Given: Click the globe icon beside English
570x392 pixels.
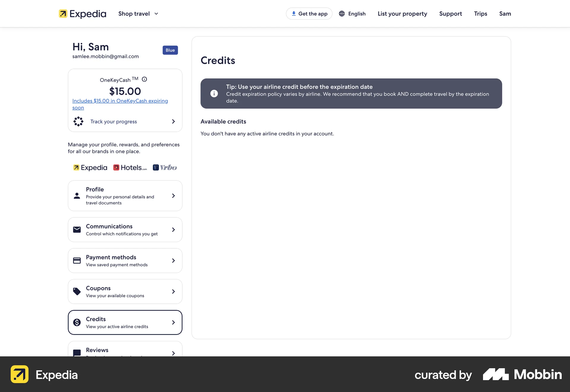Looking at the screenshot, I should [x=341, y=13].
